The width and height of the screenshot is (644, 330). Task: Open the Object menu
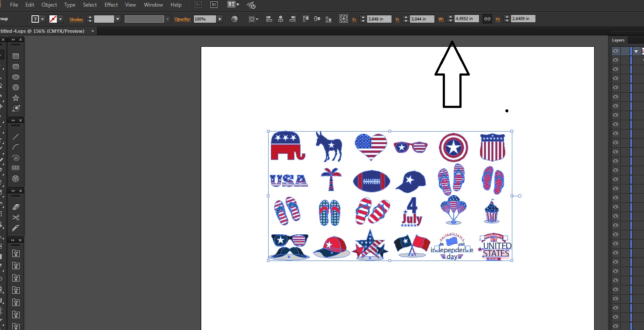tap(49, 5)
